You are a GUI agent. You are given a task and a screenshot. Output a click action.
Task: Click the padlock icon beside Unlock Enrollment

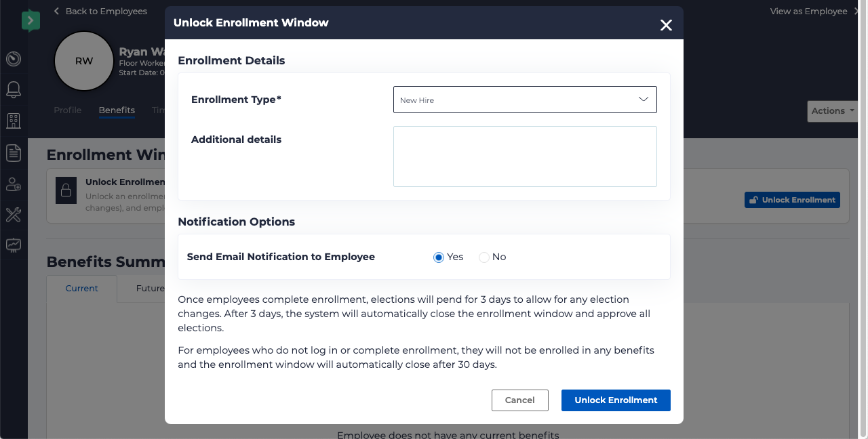(x=66, y=190)
